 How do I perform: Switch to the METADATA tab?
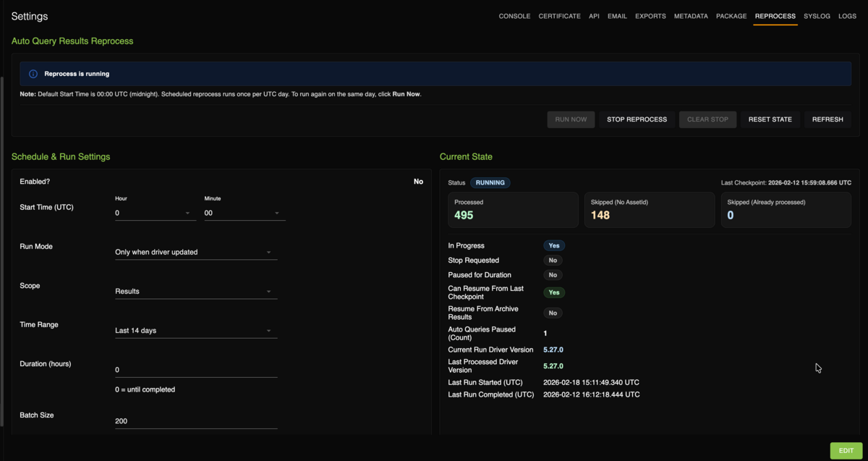coord(691,16)
